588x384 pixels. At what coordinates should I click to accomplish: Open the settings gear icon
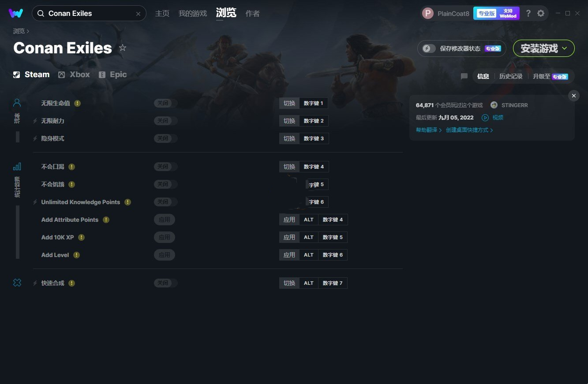541,13
